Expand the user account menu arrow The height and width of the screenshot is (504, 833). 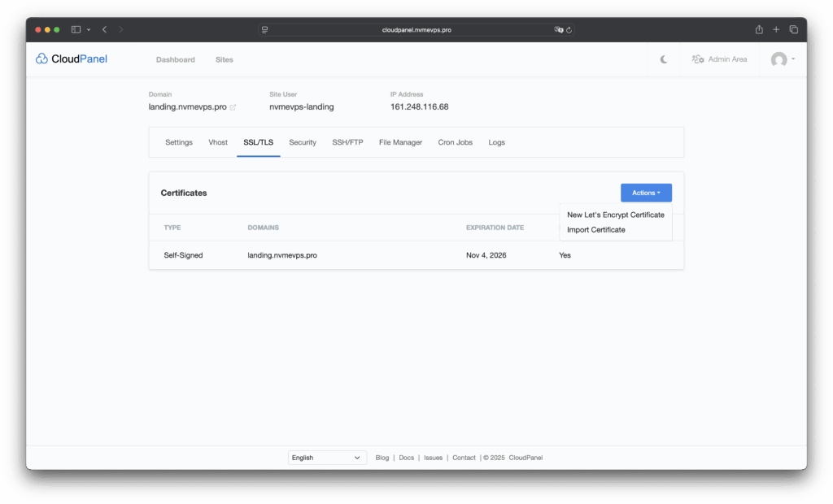(x=793, y=59)
